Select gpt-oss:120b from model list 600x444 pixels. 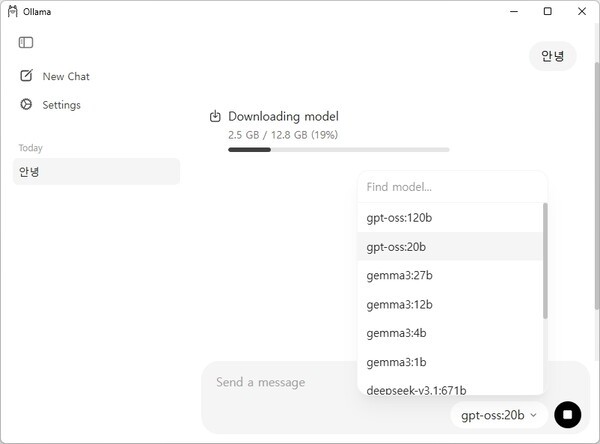399,217
